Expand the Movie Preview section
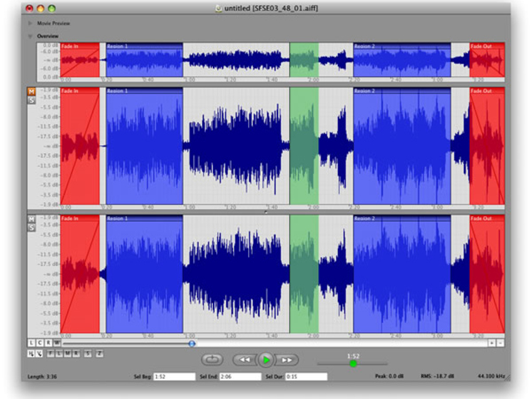This screenshot has height=399, width=532. [x=30, y=23]
